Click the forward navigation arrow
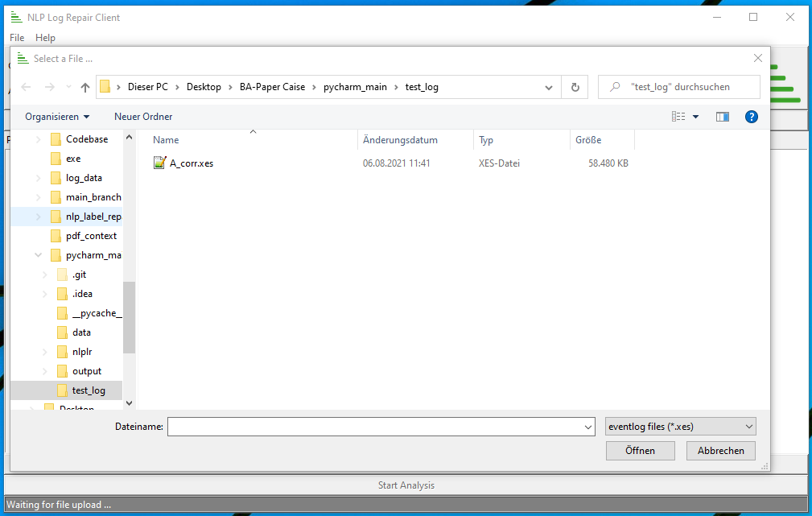This screenshot has height=516, width=812. [x=50, y=87]
